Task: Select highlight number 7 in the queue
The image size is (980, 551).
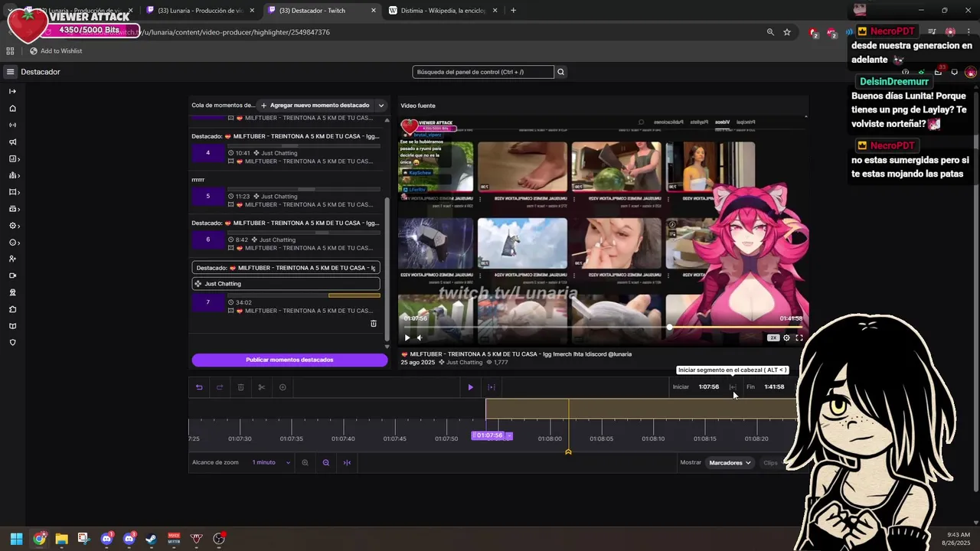Action: click(207, 302)
